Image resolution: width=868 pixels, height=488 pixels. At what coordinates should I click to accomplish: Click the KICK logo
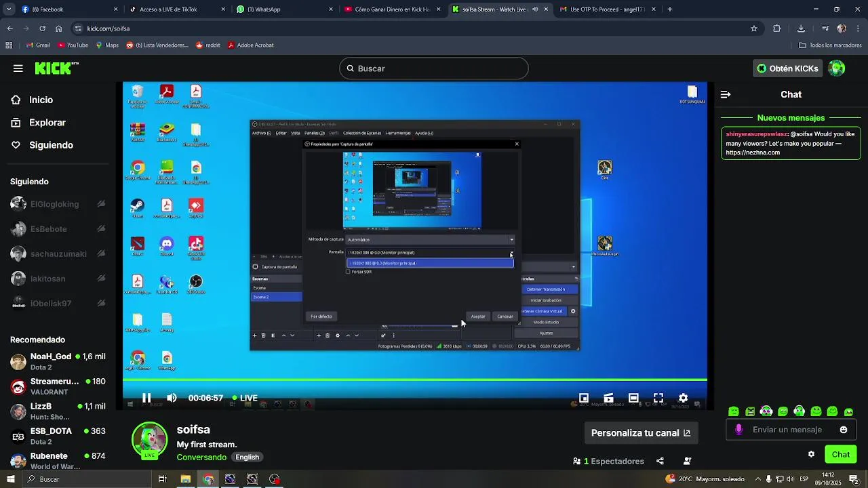[56, 68]
